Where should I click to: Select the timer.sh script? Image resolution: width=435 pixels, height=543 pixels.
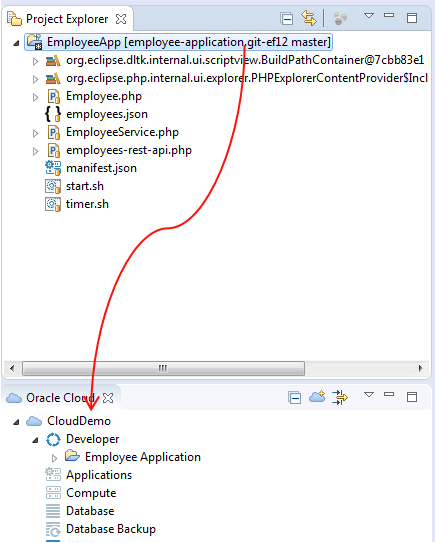pos(87,204)
